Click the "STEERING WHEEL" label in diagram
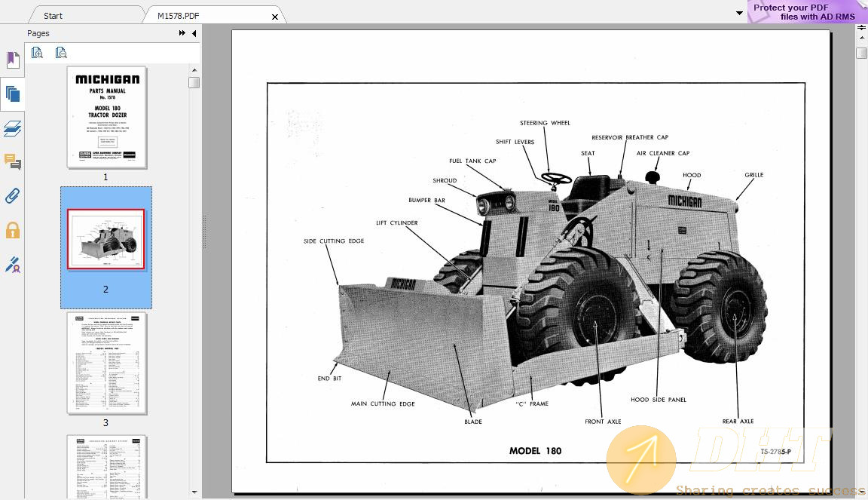 (545, 123)
